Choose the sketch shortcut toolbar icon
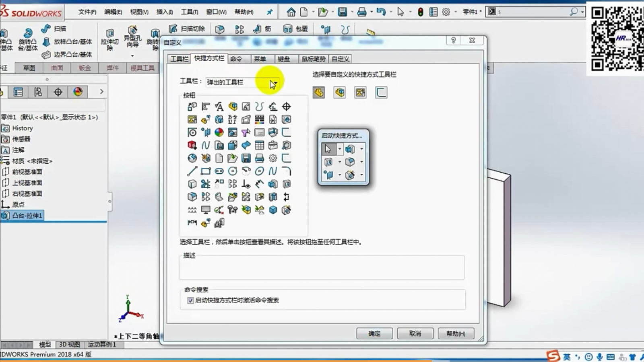 tap(381, 93)
